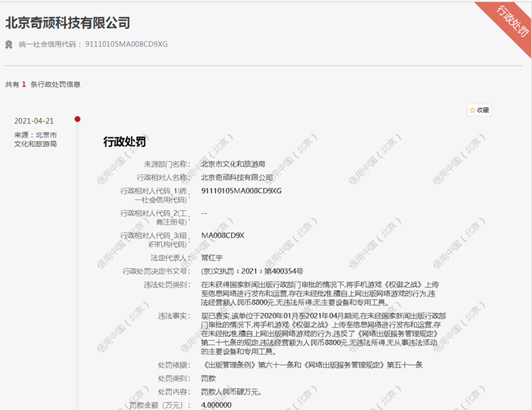This screenshot has height=410, width=532.
Task: Click the 违法事实 field label
Action: tap(174, 316)
